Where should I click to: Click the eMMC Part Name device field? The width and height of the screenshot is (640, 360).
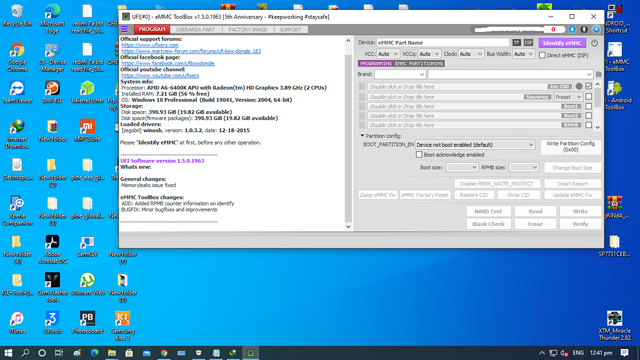point(443,43)
